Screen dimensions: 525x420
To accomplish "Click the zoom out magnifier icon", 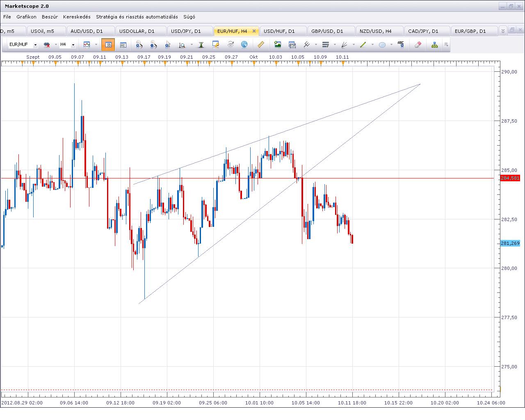I will click(153, 45).
